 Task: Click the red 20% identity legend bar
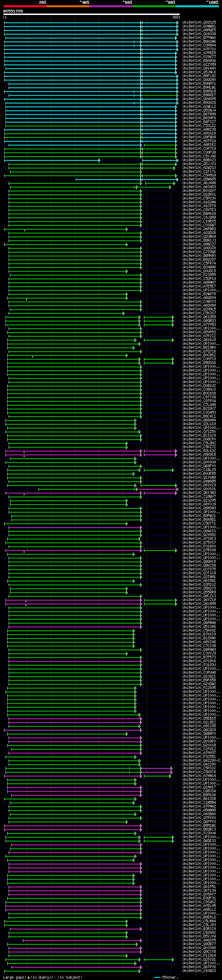pyautogui.click(x=25, y=6)
